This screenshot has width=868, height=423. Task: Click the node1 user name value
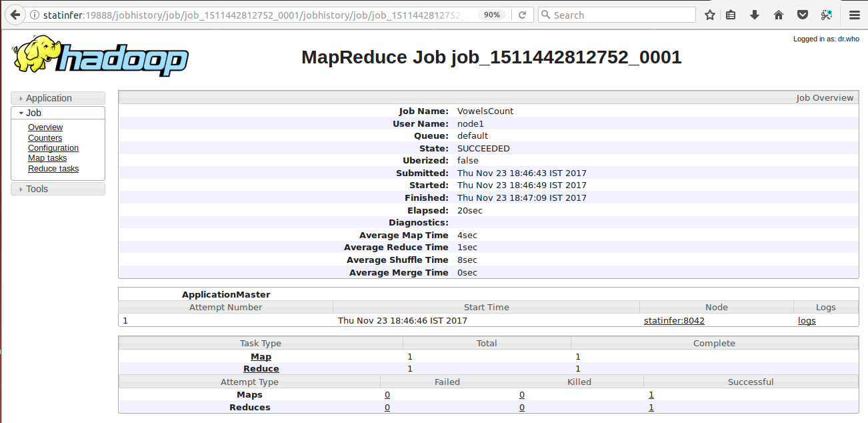click(x=470, y=123)
